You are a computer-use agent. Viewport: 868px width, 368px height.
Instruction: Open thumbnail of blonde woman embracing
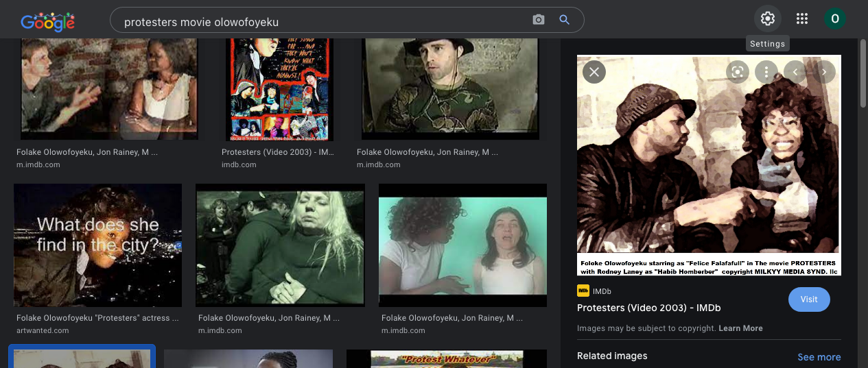pyautogui.click(x=280, y=245)
